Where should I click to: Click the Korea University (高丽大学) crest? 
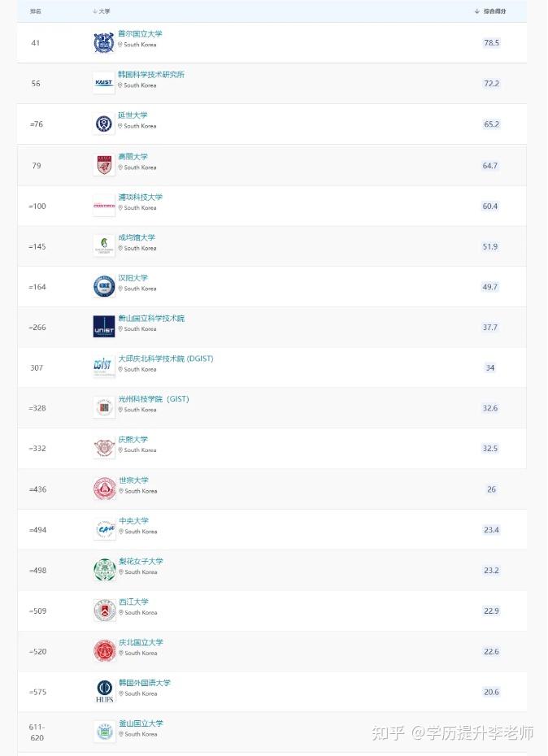point(104,165)
